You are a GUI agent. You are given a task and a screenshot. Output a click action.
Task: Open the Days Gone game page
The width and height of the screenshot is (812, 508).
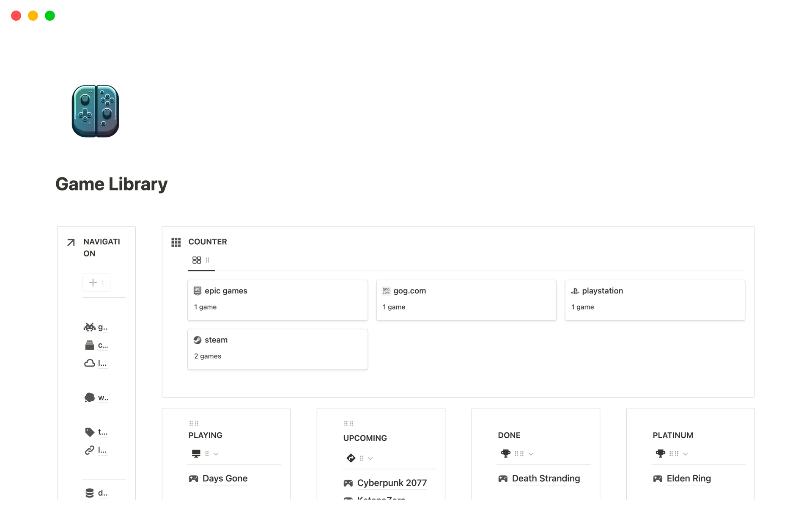click(225, 478)
